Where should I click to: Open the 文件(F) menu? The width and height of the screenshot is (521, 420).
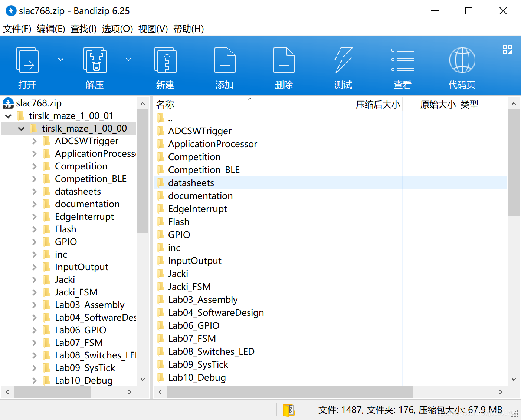click(x=17, y=29)
